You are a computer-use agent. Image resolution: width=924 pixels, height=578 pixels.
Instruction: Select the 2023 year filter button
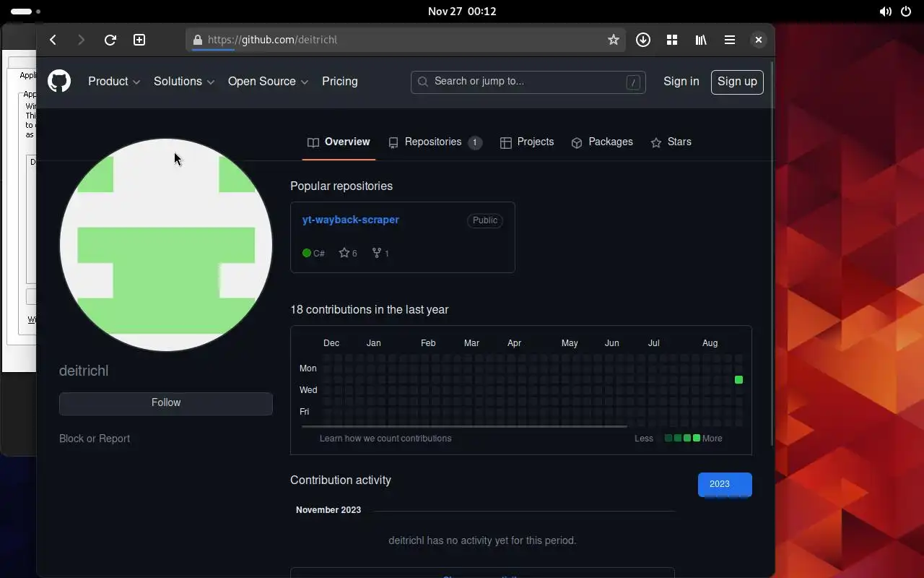click(x=725, y=484)
